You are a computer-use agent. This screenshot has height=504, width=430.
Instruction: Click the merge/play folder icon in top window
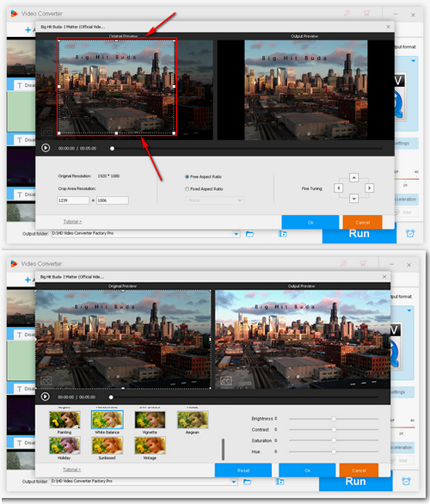coord(283,234)
